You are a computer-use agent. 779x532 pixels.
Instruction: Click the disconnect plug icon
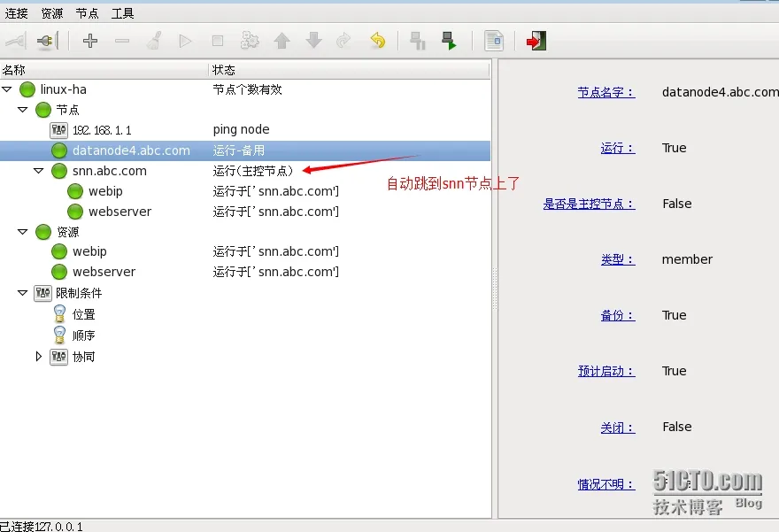tap(48, 41)
